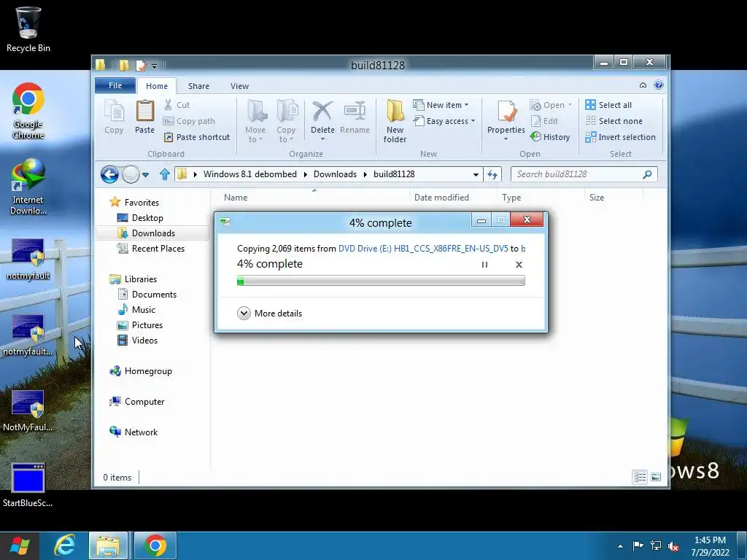The width and height of the screenshot is (747, 560).
Task: Cancel the copy with the small X
Action: pos(519,264)
